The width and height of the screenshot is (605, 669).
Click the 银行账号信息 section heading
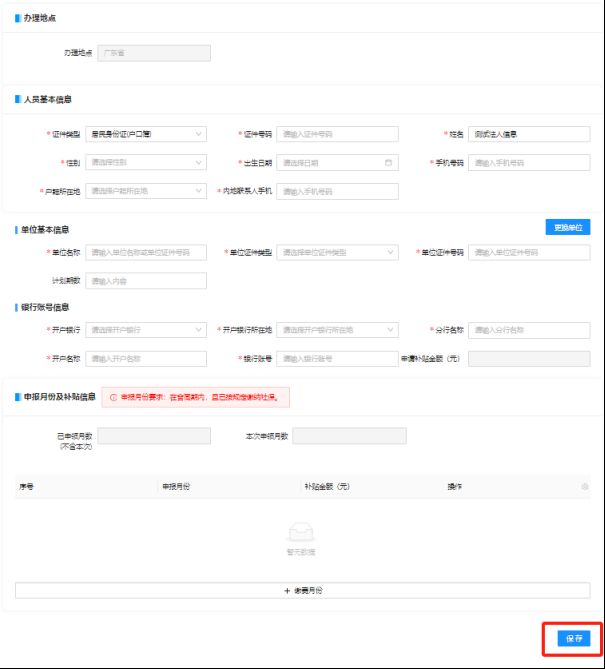(45, 307)
